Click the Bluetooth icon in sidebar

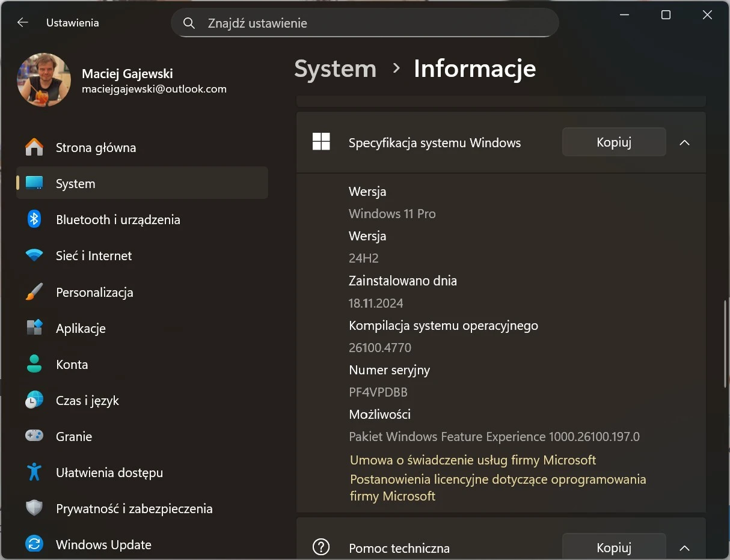[34, 219]
